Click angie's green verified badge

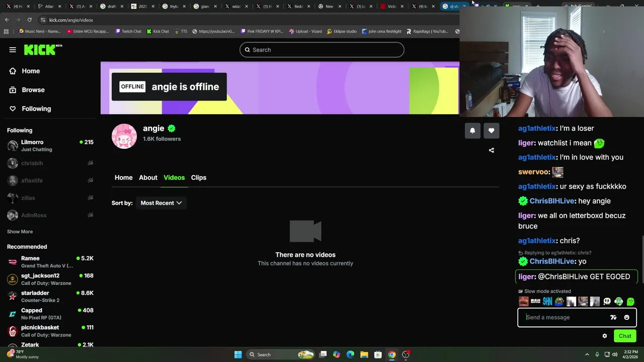172,129
